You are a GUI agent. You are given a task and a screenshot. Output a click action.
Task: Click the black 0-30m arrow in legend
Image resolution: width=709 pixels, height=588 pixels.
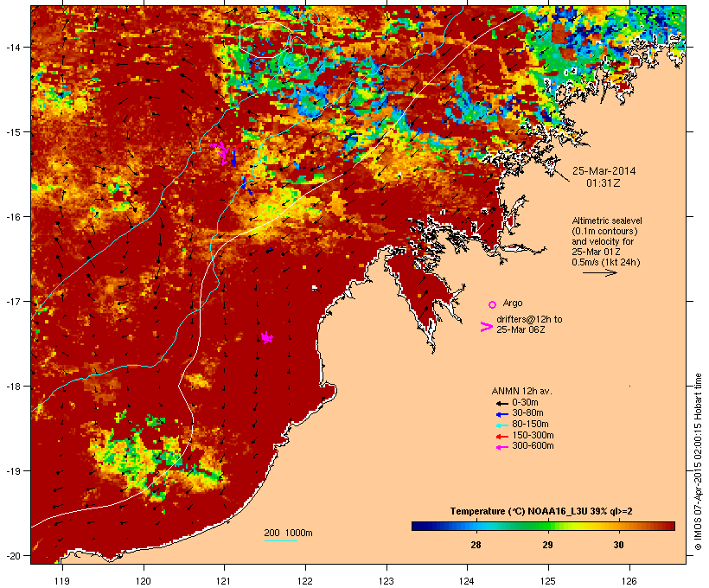point(501,403)
